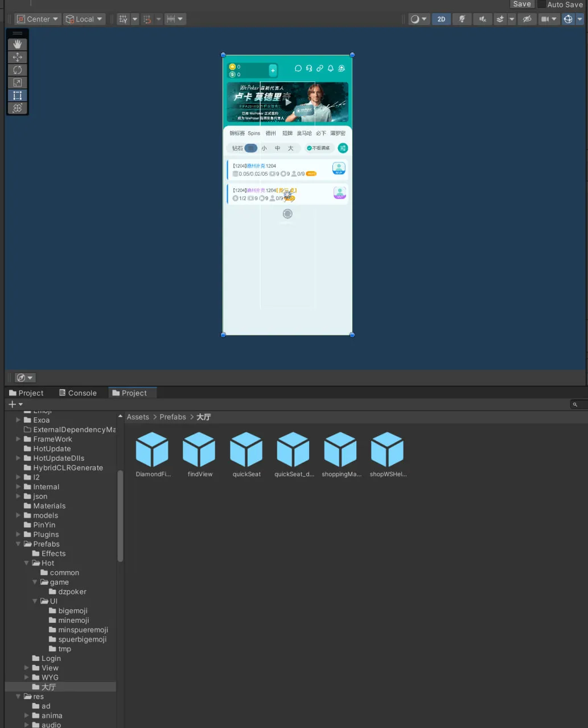Image resolution: width=588 pixels, height=728 pixels.
Task: Switch to the Console tab
Action: click(x=78, y=393)
